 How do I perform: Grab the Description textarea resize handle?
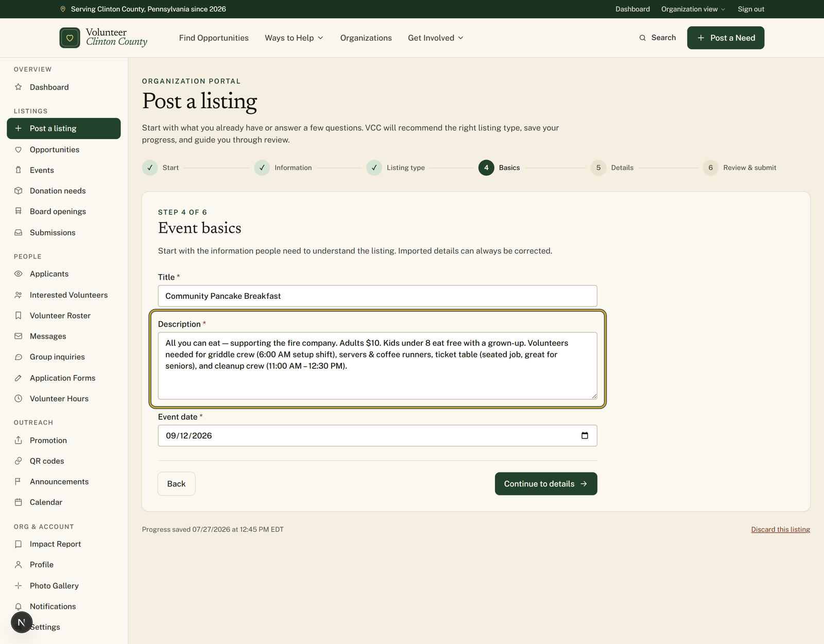pyautogui.click(x=594, y=396)
